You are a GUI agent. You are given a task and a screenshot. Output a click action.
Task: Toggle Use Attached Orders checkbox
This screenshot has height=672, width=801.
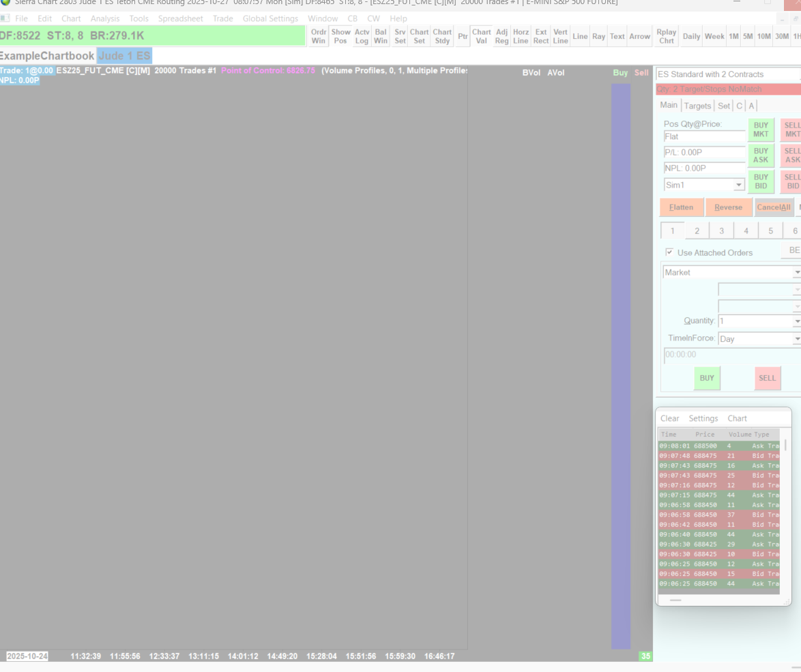[x=669, y=252]
